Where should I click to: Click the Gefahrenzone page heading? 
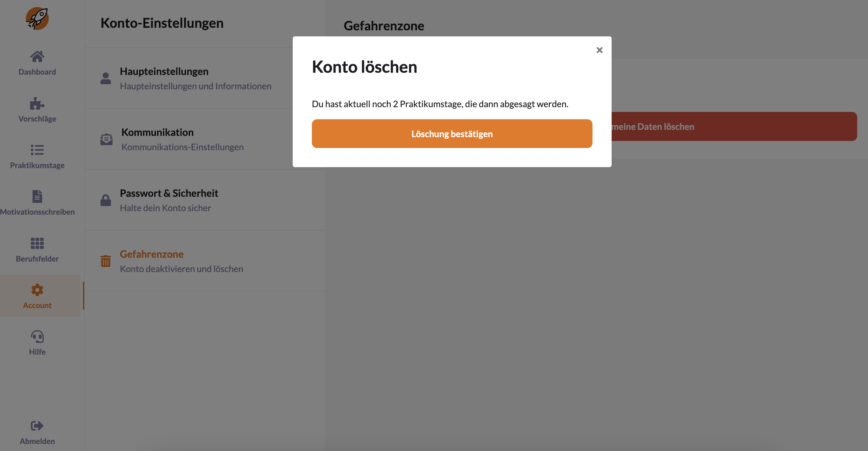(x=383, y=26)
